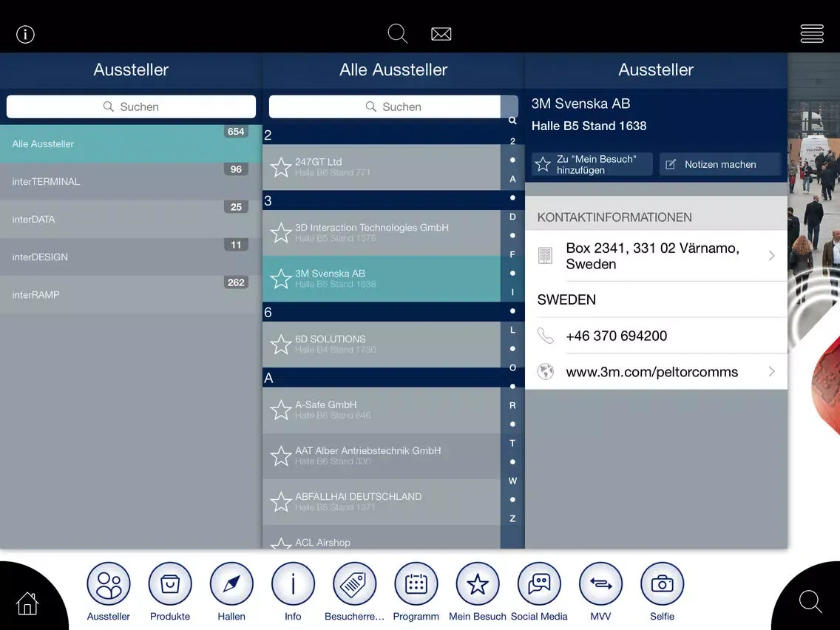Call phone number +46 370 694200
Viewport: 840px width, 630px height.
pos(617,336)
